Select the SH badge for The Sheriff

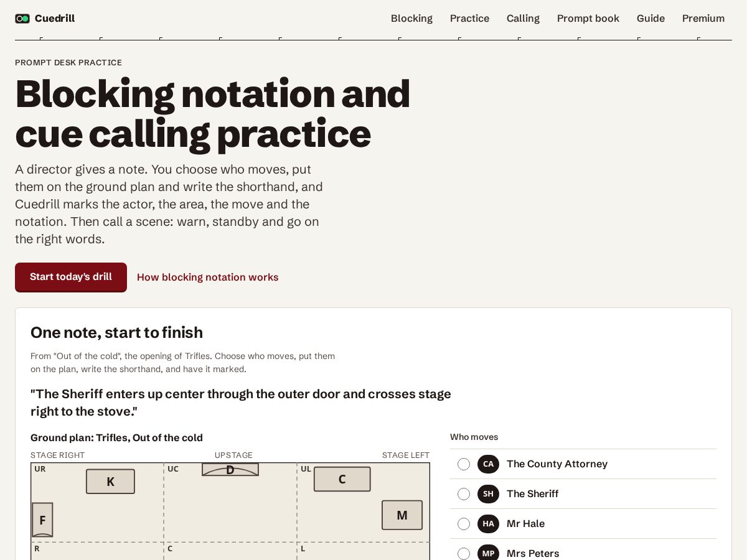tap(488, 494)
